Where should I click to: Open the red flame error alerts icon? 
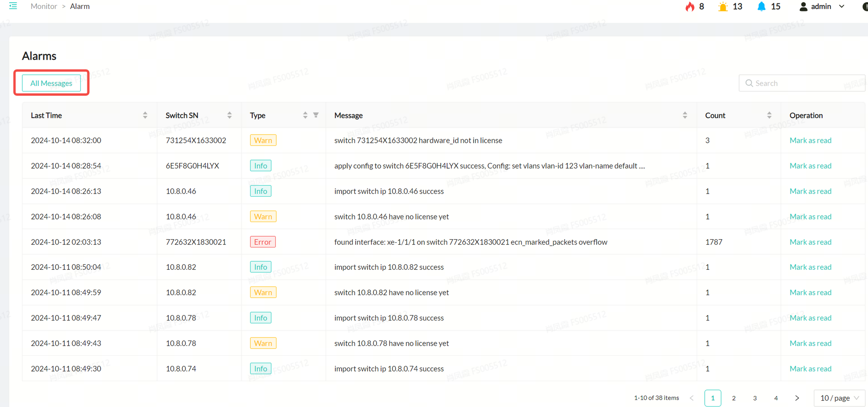pyautogui.click(x=690, y=6)
